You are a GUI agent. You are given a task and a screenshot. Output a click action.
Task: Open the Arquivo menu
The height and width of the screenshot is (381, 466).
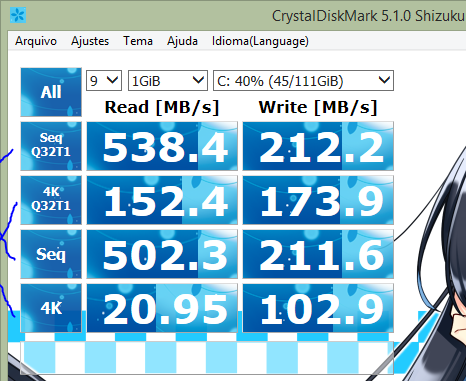pos(36,41)
